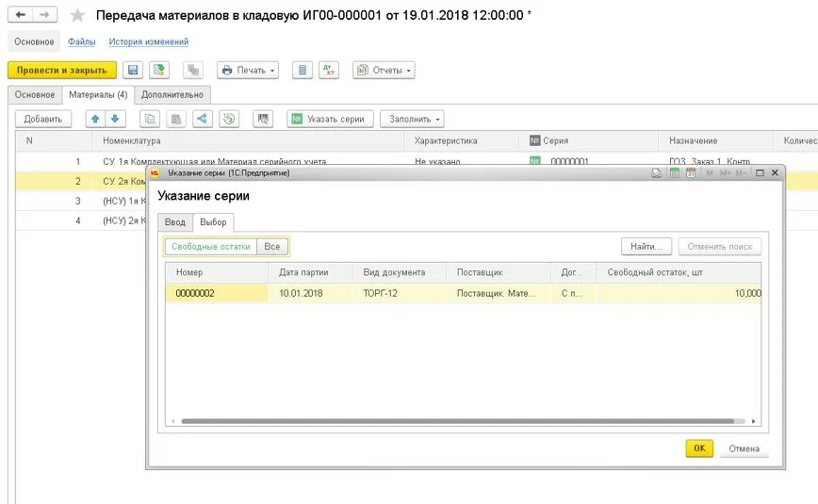This screenshot has width=818, height=504.
Task: Click the M+ memory button in title bar
Action: click(725, 173)
